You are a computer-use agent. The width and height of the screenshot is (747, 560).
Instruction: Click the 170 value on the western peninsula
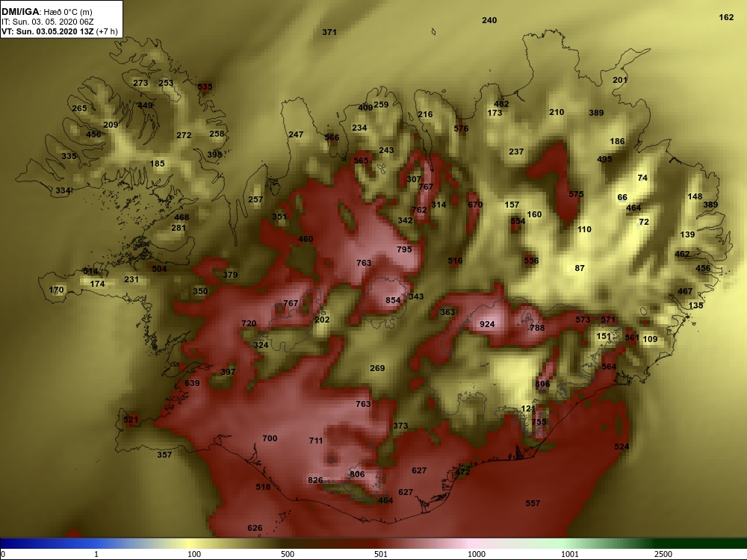[56, 290]
